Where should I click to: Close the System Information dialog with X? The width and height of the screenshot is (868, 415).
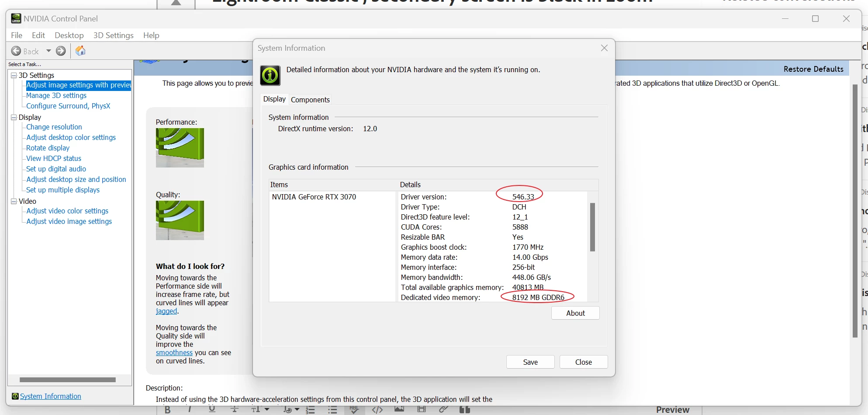[x=604, y=48]
